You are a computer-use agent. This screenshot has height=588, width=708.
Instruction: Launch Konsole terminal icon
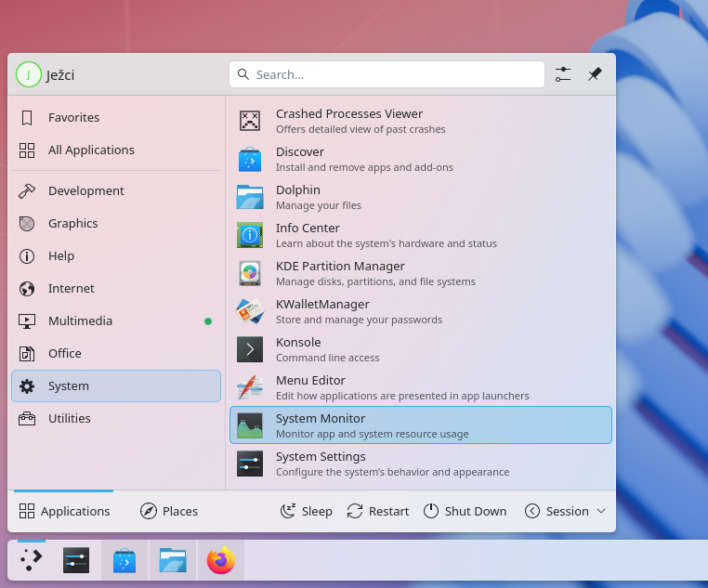pos(250,349)
